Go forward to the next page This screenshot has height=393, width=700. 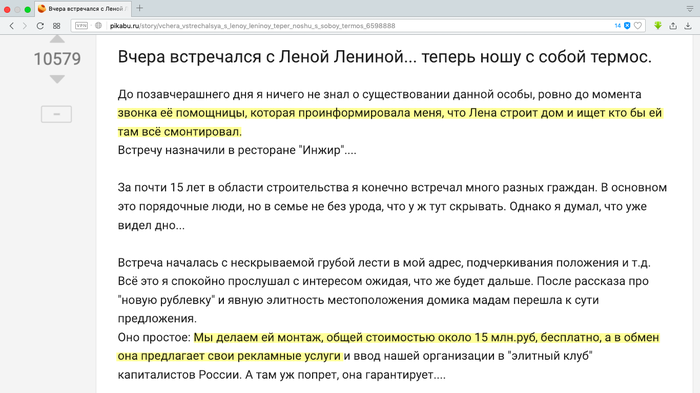(25, 26)
